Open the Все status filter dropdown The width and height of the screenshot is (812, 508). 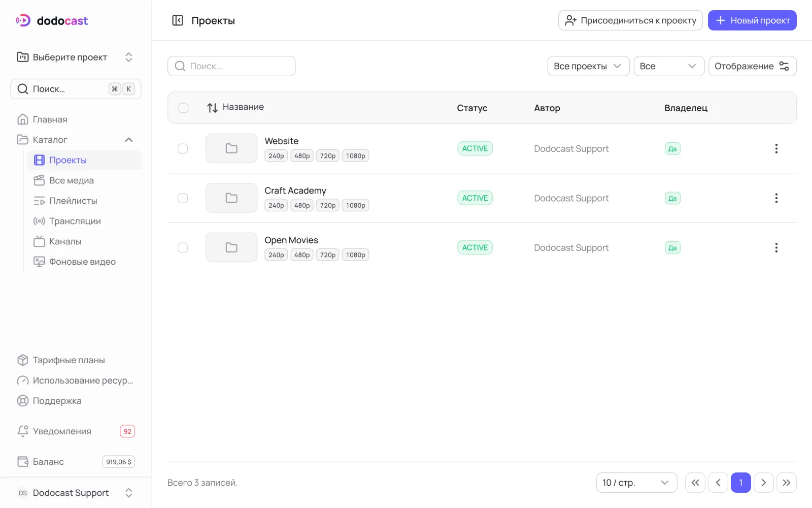pyautogui.click(x=669, y=66)
